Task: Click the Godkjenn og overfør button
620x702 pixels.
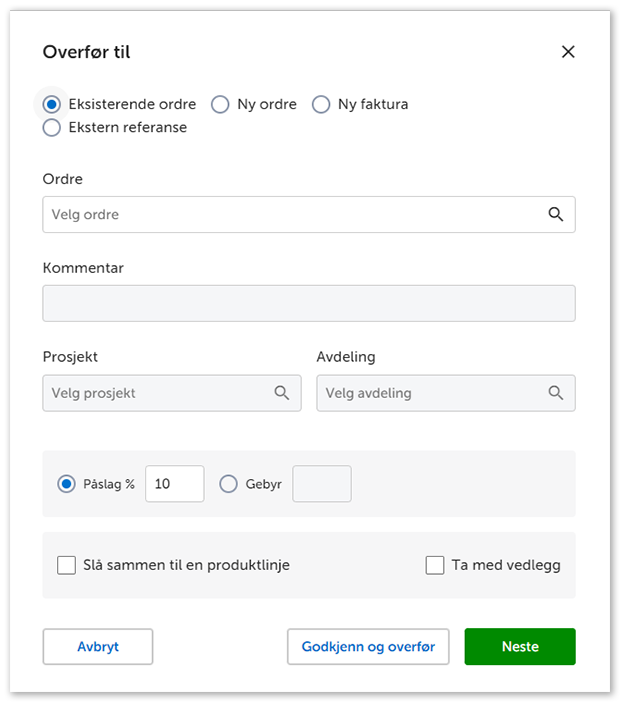Action: tap(368, 647)
